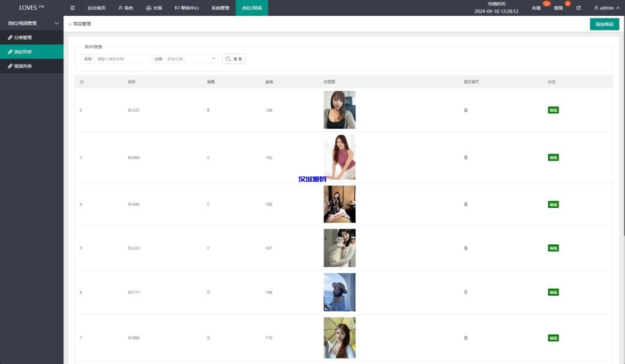Expand the admin user dropdown

pos(606,8)
